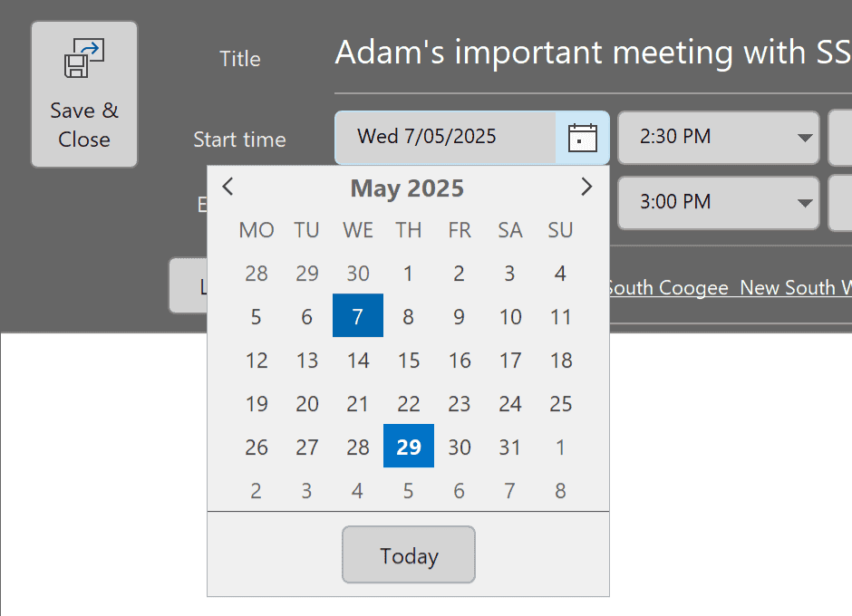Select May 23 in the date picker
The image size is (852, 616).
click(460, 403)
